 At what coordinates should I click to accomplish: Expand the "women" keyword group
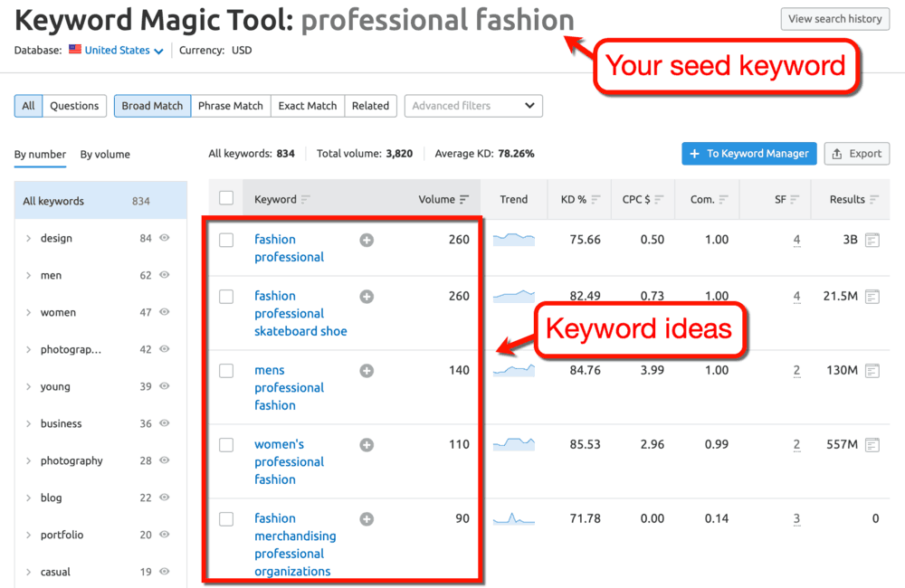click(28, 312)
